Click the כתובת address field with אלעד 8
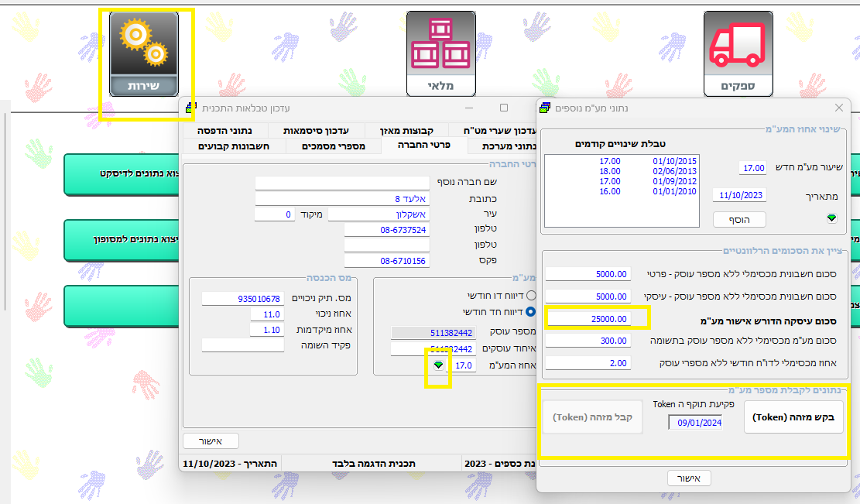This screenshot has height=504, width=860. [x=342, y=199]
